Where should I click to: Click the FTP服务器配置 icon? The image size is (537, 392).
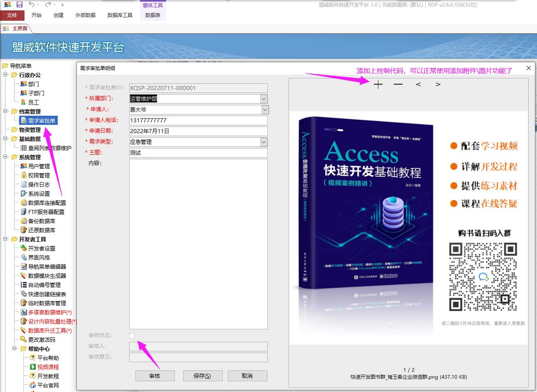coord(24,212)
